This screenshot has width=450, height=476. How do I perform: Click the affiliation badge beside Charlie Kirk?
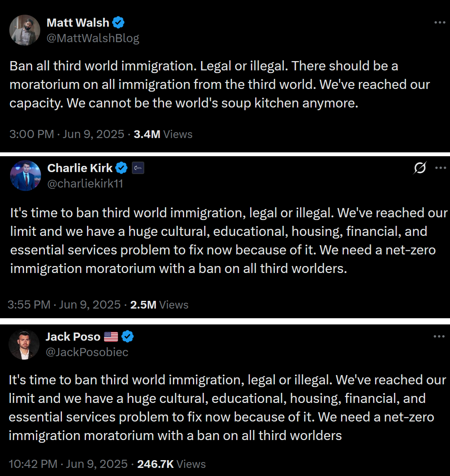[138, 168]
